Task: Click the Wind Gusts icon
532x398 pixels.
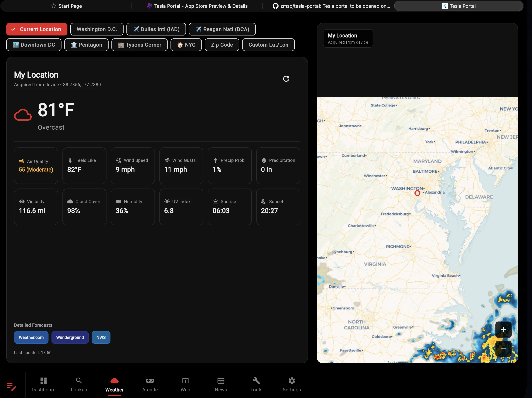Action: [x=167, y=160]
